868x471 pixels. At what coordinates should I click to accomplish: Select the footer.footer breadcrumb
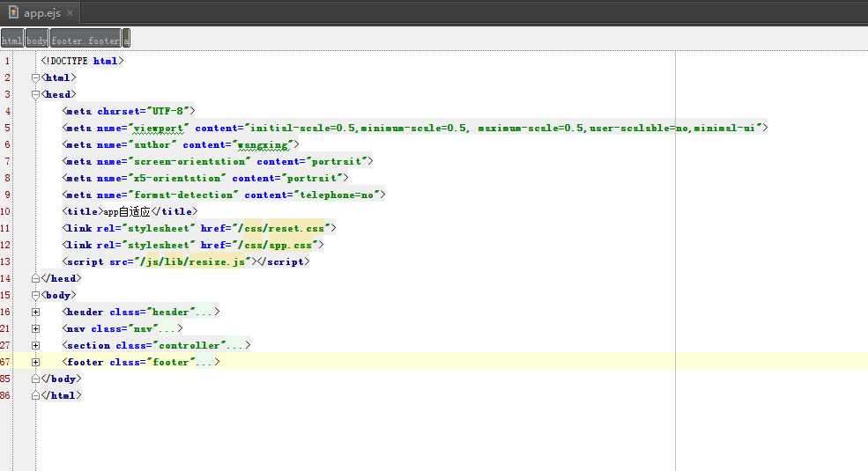(x=85, y=40)
